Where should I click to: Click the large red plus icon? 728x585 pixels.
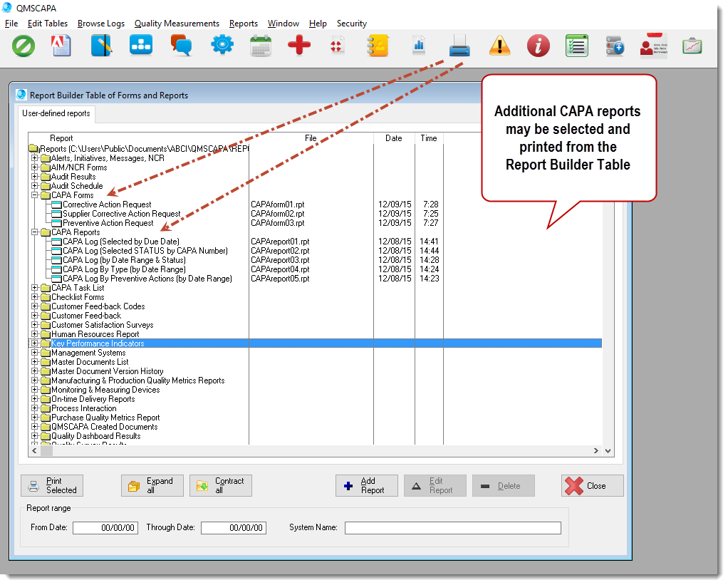pos(299,46)
